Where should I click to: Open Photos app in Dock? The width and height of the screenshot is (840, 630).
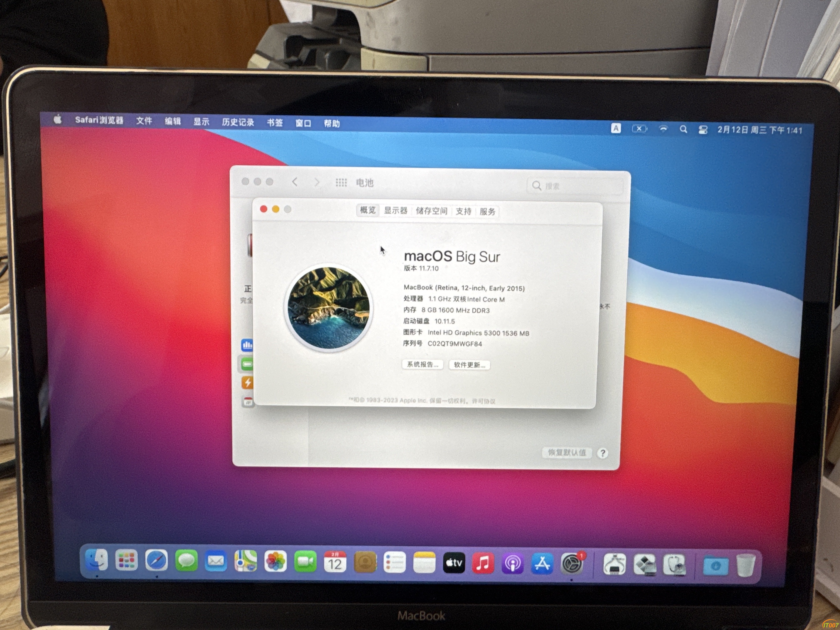(x=275, y=562)
